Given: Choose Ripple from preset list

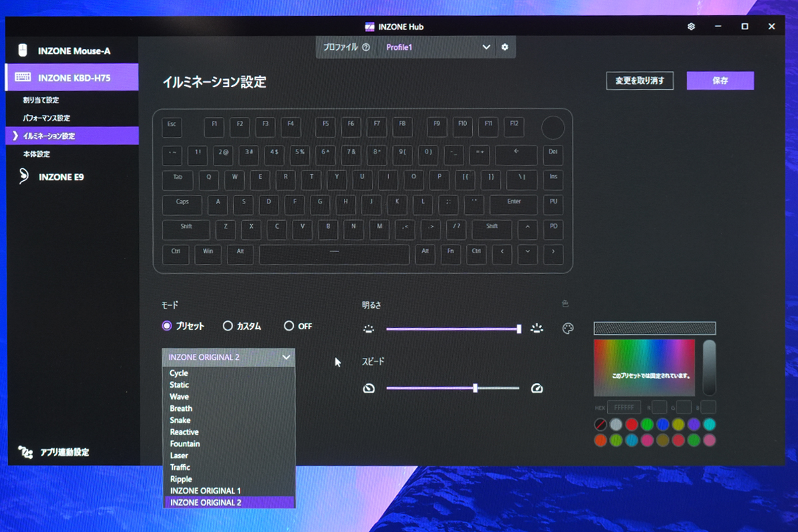Looking at the screenshot, I should tap(229, 479).
